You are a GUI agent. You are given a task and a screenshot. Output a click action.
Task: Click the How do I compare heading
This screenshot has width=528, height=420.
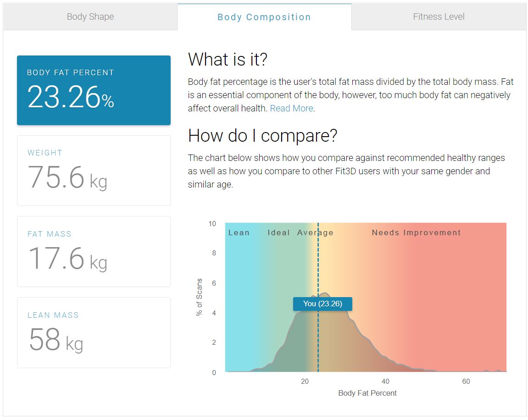[262, 135]
